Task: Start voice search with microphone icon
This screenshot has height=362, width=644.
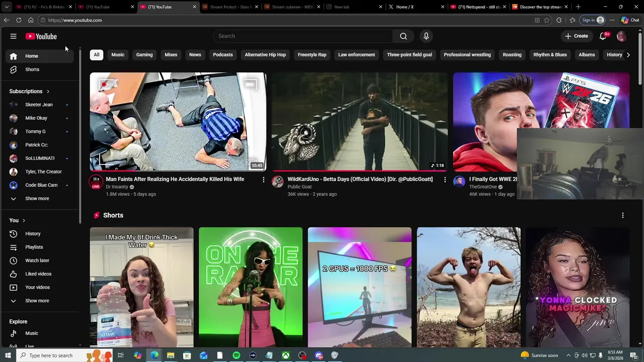Action: 426,36
